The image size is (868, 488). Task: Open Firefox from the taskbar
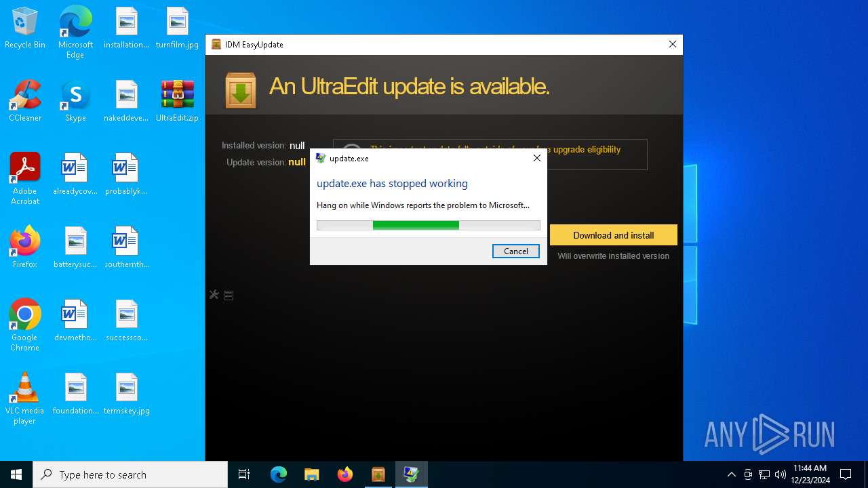[x=345, y=474]
